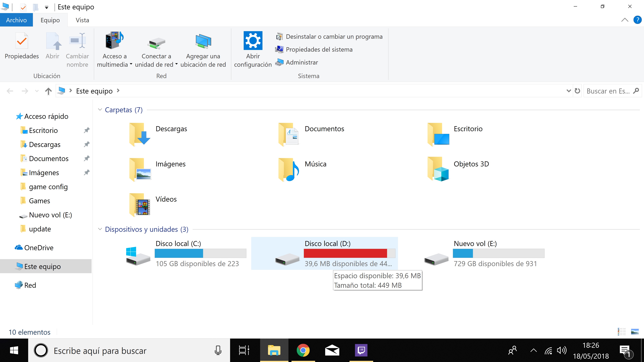Collapse the Carpetas (7) group

[x=100, y=110]
